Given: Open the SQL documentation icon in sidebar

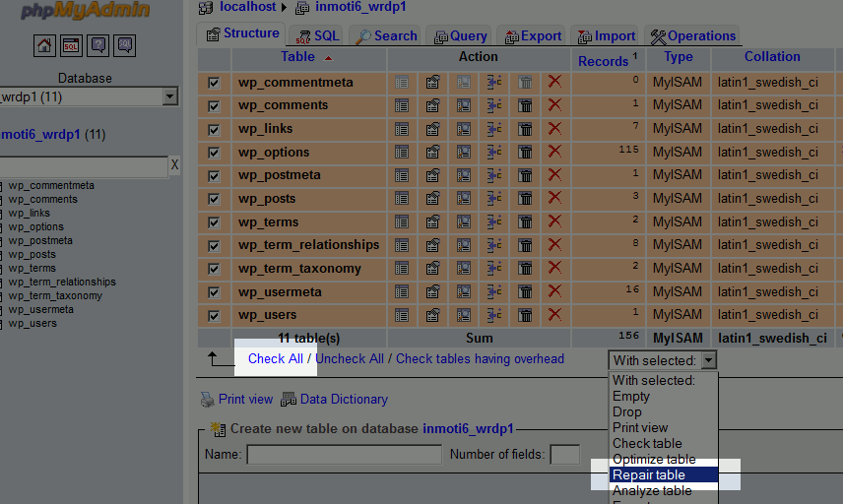Looking at the screenshot, I should (x=125, y=45).
